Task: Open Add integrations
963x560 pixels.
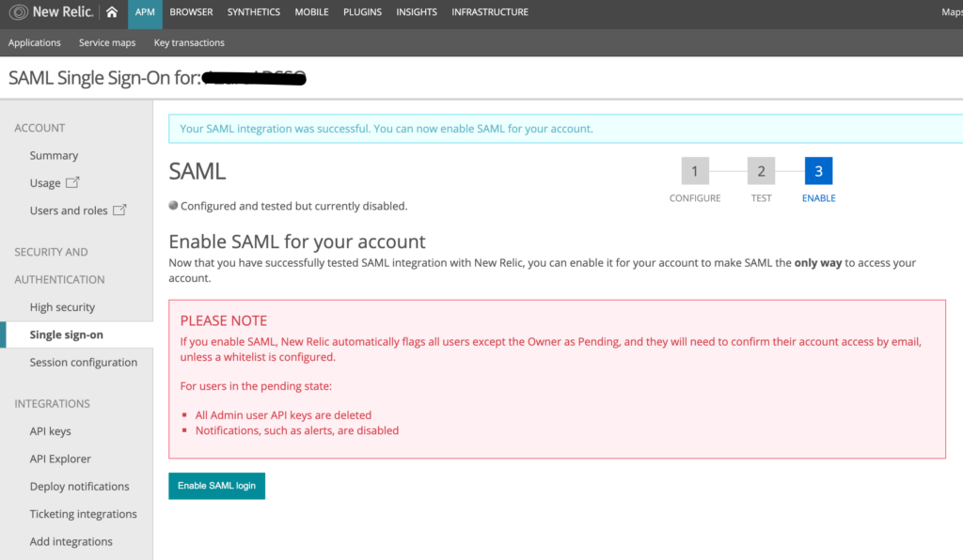Action: (71, 541)
